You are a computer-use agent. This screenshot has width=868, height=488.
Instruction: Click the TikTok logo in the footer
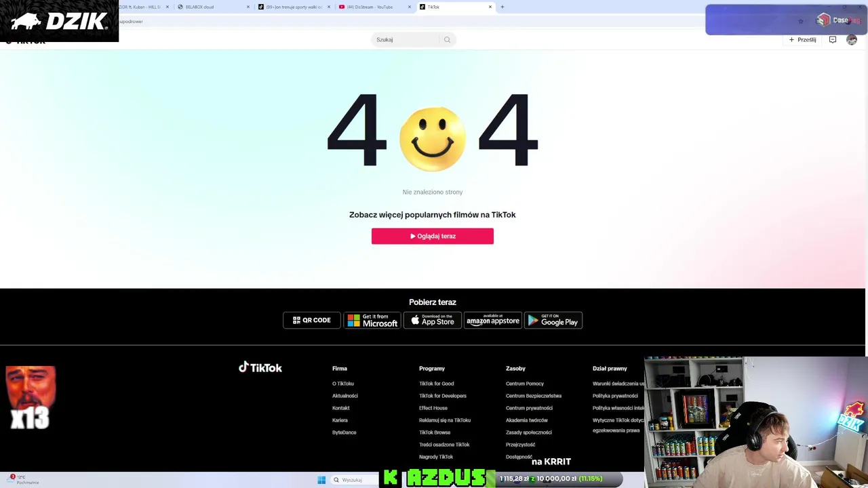click(260, 367)
